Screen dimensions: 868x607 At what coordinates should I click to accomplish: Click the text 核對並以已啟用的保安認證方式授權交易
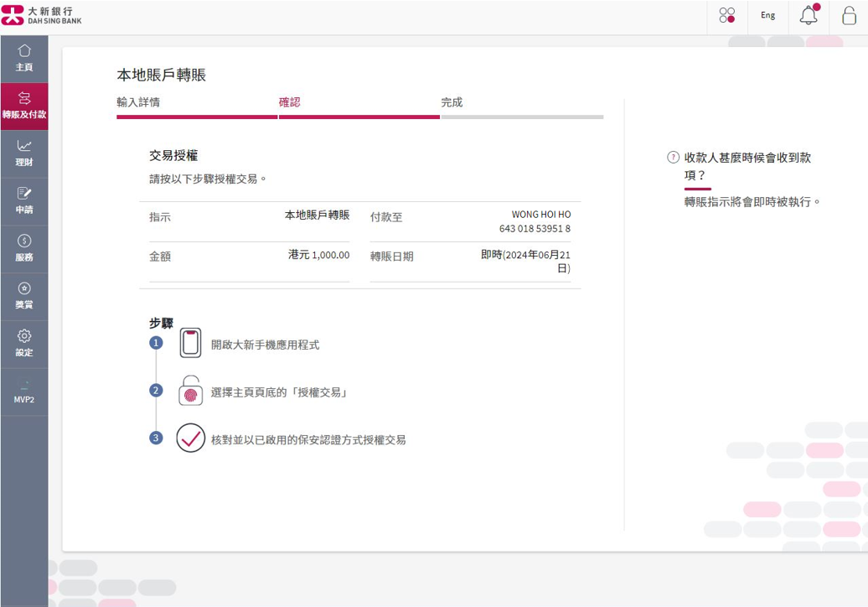coord(308,440)
